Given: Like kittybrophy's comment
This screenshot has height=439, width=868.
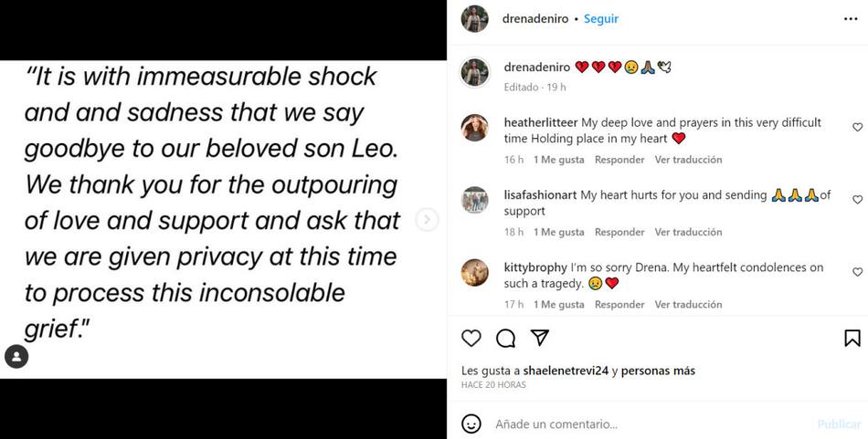Looking at the screenshot, I should (x=857, y=272).
